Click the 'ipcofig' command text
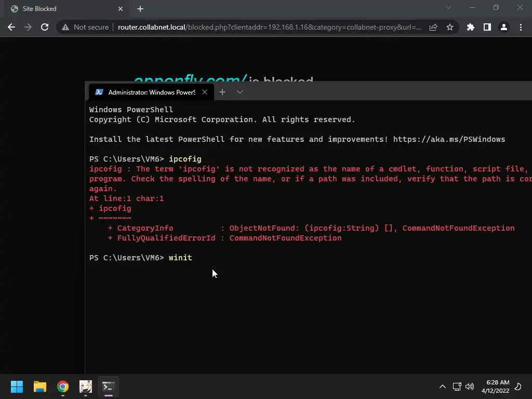The image size is (532, 399). [185, 159]
